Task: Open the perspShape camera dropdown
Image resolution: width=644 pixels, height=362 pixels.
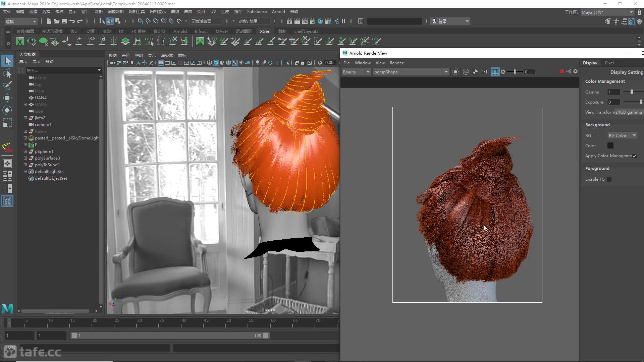Action: tap(411, 72)
